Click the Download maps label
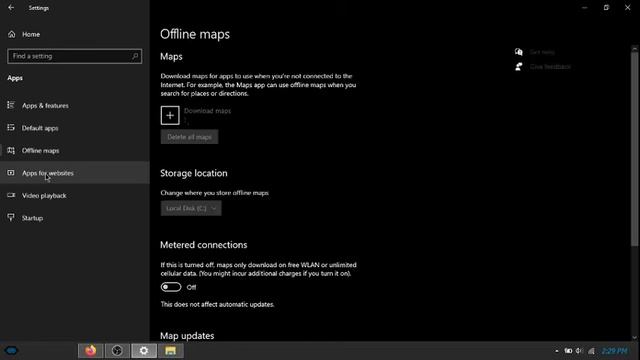The width and height of the screenshot is (640, 360). click(207, 111)
